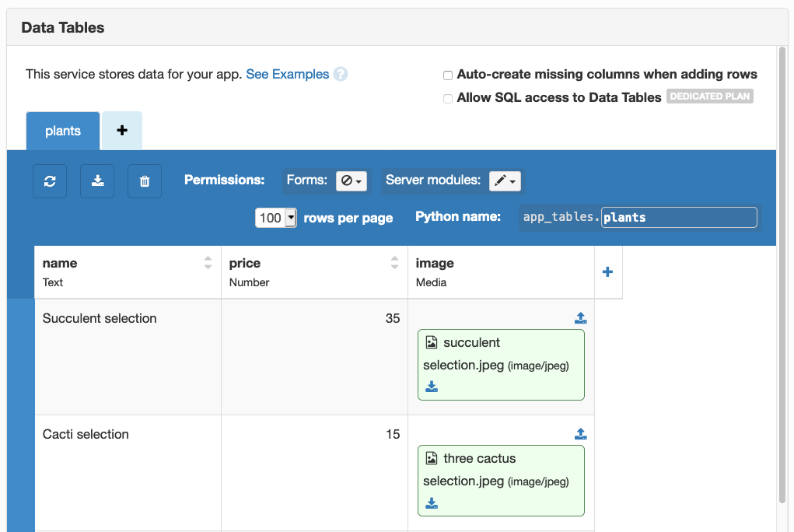Viewport: 794px width, 532px height.
Task: Switch to the plants table tab
Action: [63, 131]
